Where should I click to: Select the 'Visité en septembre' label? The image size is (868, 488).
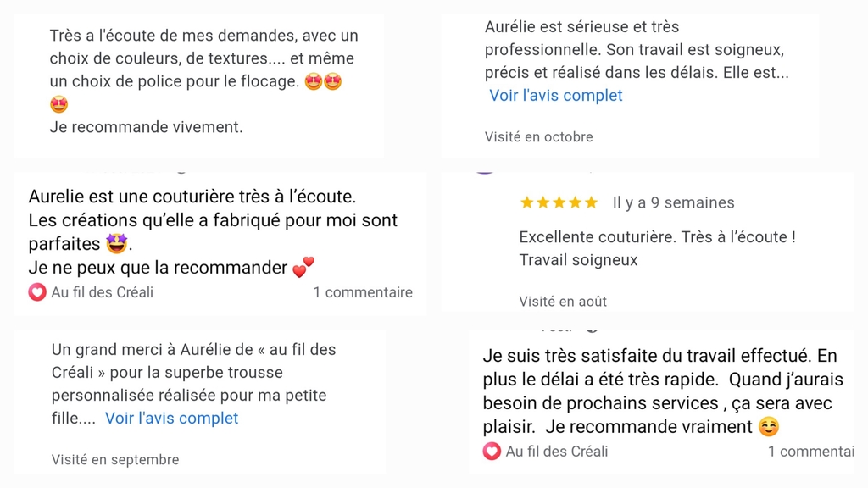(x=115, y=460)
